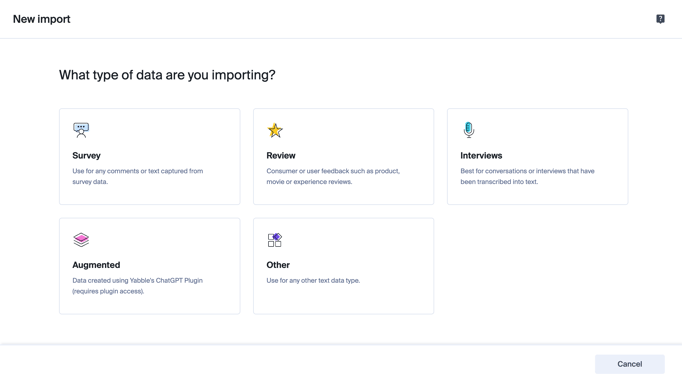Screen dimensions: 682x383
Task: Click the Other description about text data
Action: pyautogui.click(x=313, y=281)
